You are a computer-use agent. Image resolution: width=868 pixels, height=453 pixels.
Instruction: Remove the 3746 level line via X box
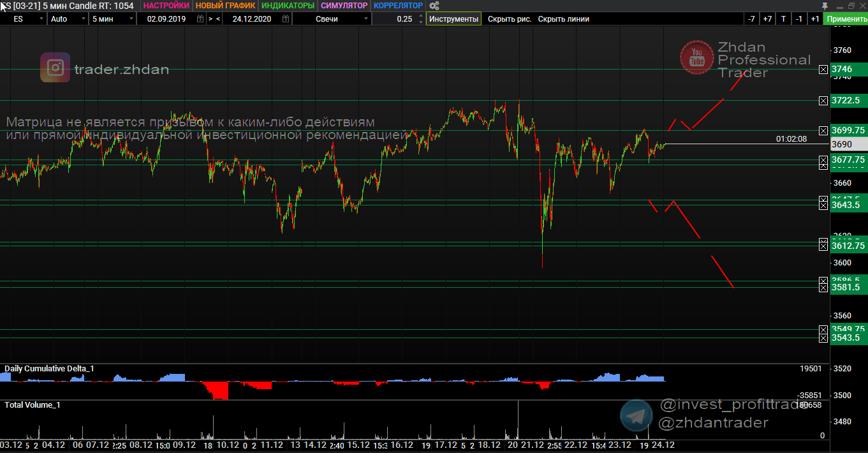point(823,69)
